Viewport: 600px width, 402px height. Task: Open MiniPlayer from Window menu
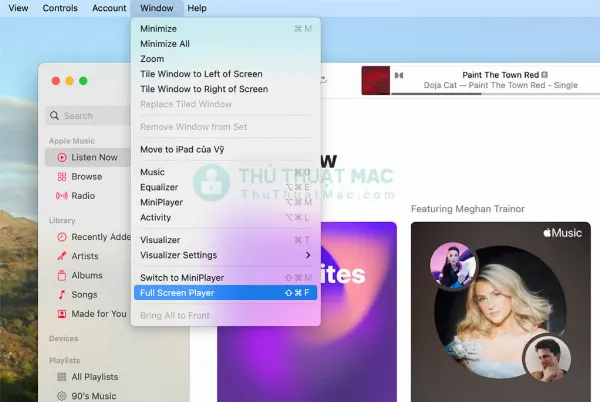[x=225, y=202]
